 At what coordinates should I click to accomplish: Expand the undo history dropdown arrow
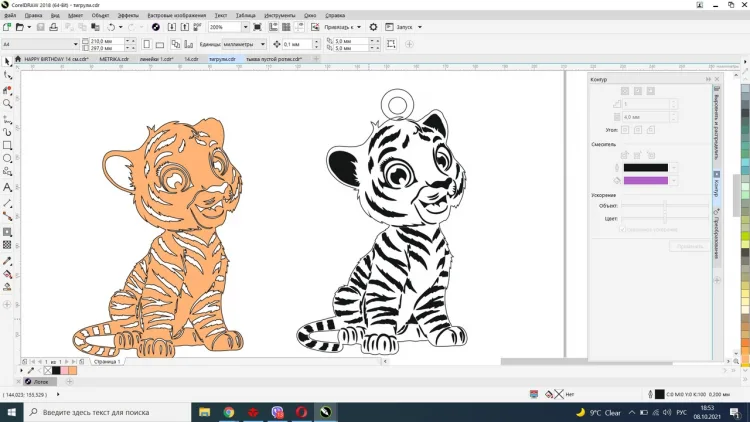(x=121, y=27)
